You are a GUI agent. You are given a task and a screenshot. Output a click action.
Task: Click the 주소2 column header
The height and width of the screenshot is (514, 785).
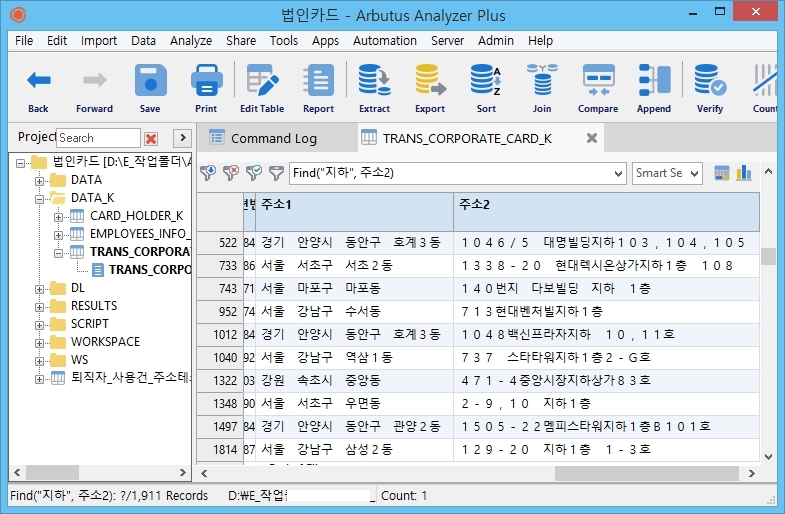click(606, 212)
